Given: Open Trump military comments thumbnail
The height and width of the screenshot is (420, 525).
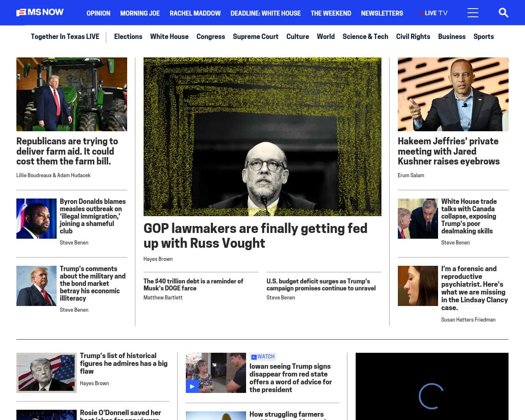Looking at the screenshot, I should [x=37, y=286].
